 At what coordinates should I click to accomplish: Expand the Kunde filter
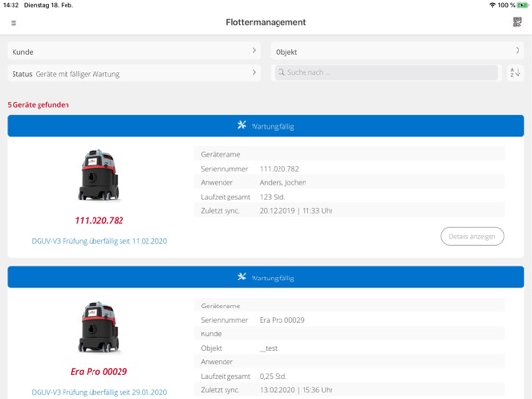(134, 51)
